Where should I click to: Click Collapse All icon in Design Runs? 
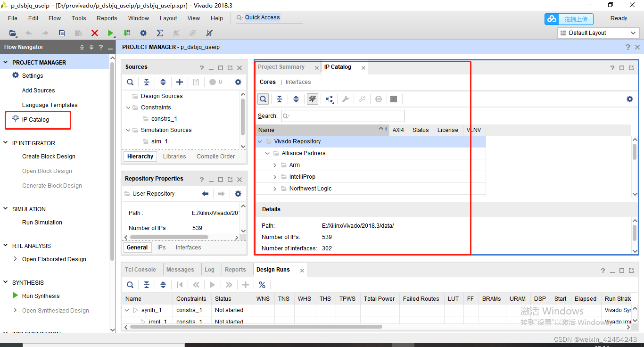pos(147,285)
